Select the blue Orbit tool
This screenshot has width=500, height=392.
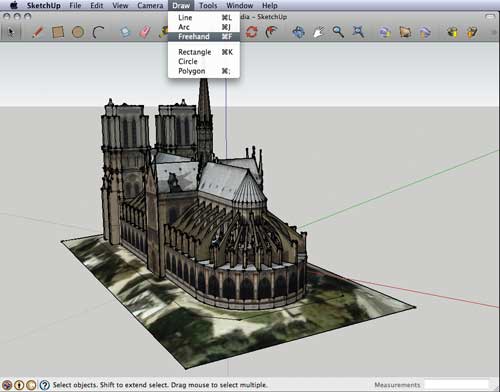[298, 32]
